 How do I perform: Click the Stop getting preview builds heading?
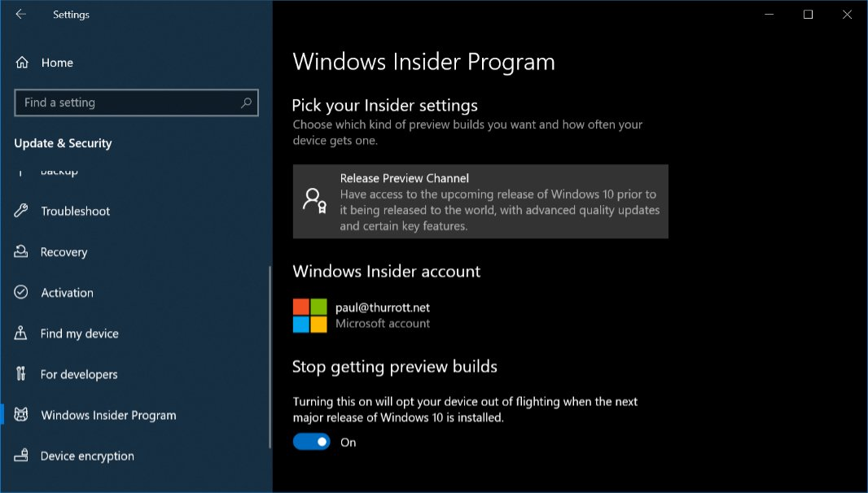[x=395, y=366]
